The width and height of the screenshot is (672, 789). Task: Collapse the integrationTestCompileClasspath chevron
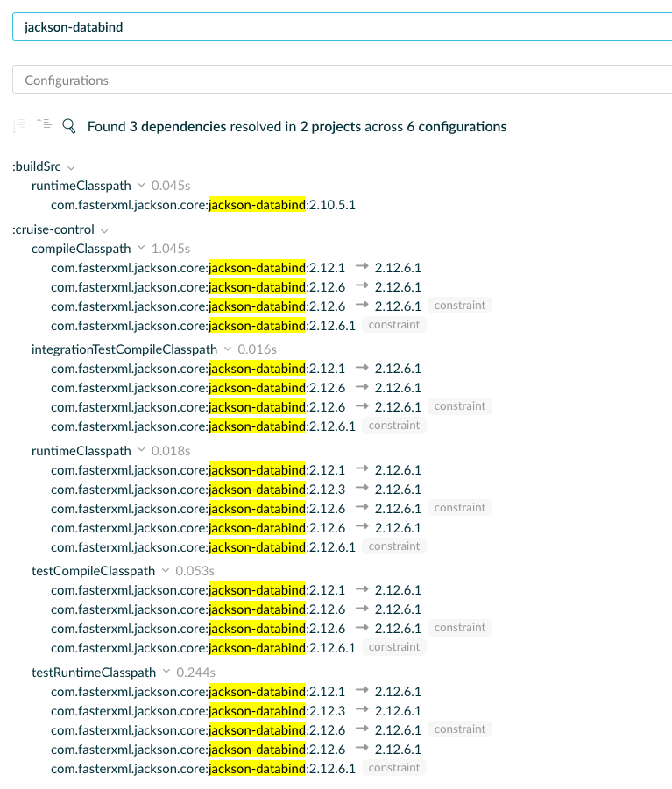(x=228, y=349)
